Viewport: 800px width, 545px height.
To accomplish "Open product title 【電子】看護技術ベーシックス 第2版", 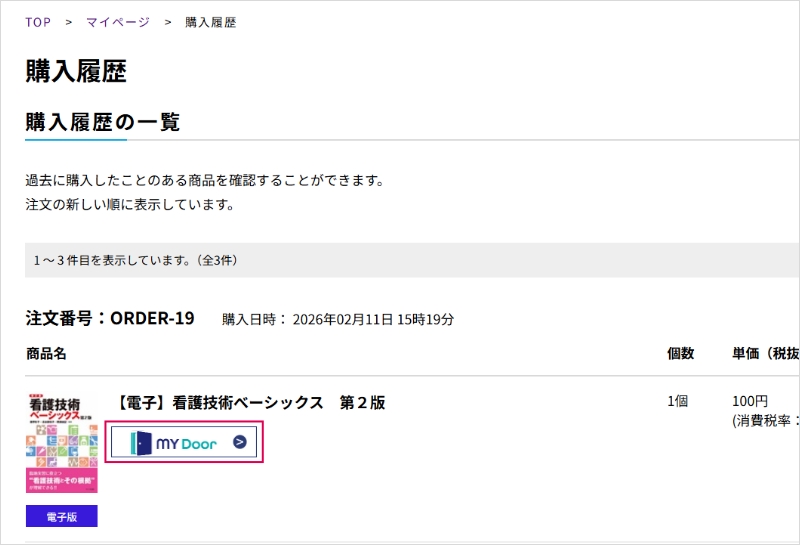I will click(250, 403).
